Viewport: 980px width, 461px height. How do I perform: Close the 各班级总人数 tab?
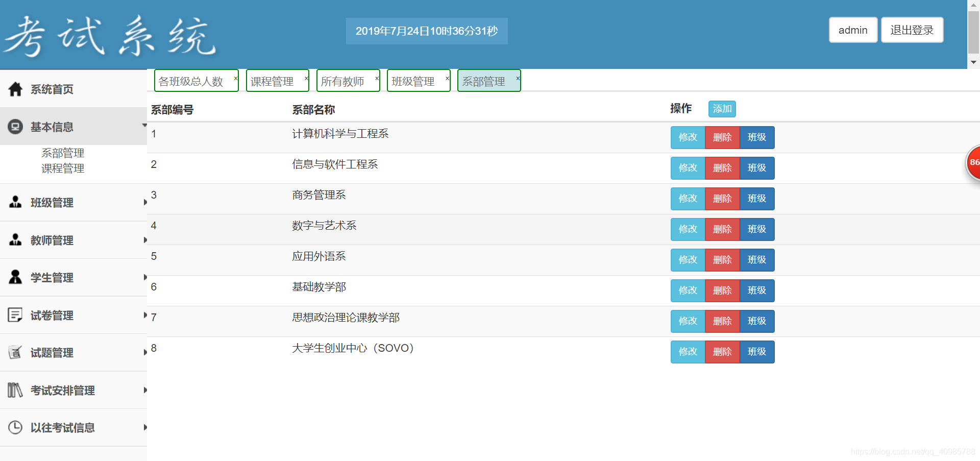pos(235,78)
